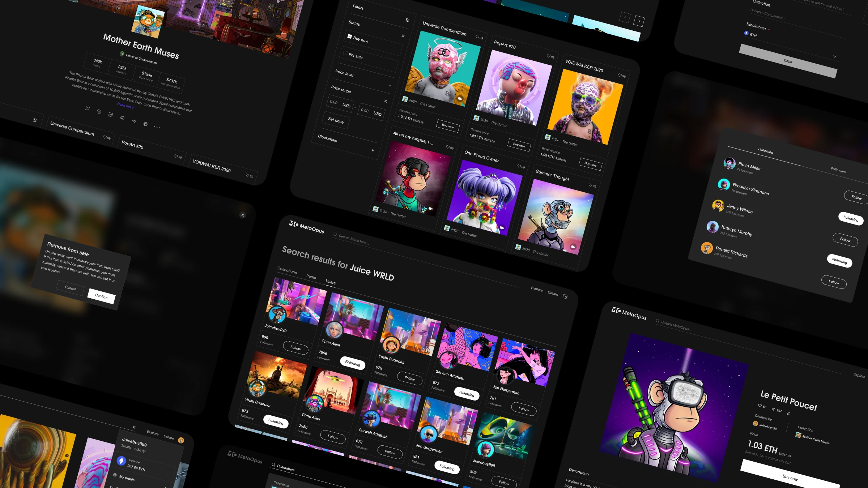Screen dimensions: 868x488
Task: Click the eye views icon on Le Petit Poucet
Action: [x=773, y=409]
